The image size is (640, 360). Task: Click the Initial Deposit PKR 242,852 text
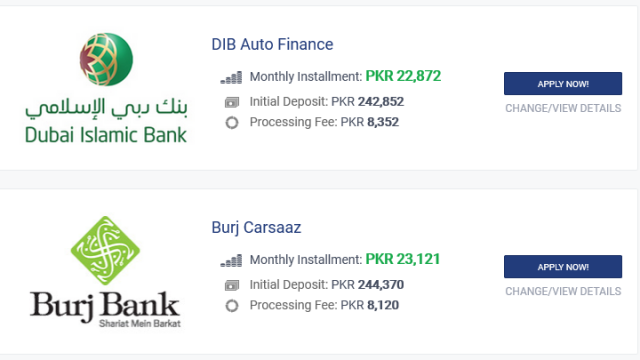click(x=327, y=102)
